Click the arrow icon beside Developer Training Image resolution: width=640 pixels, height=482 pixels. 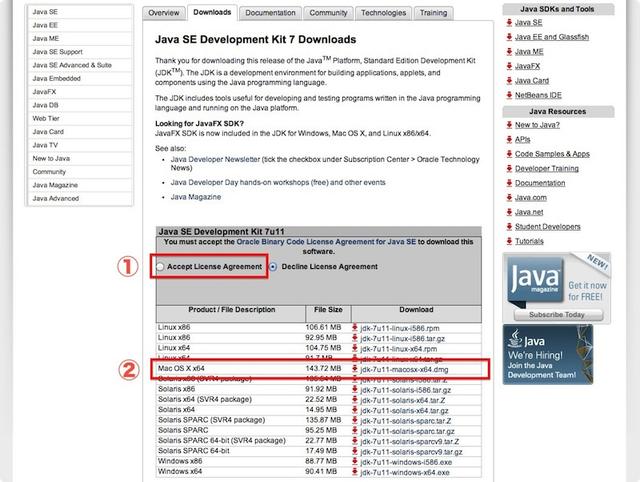(509, 169)
